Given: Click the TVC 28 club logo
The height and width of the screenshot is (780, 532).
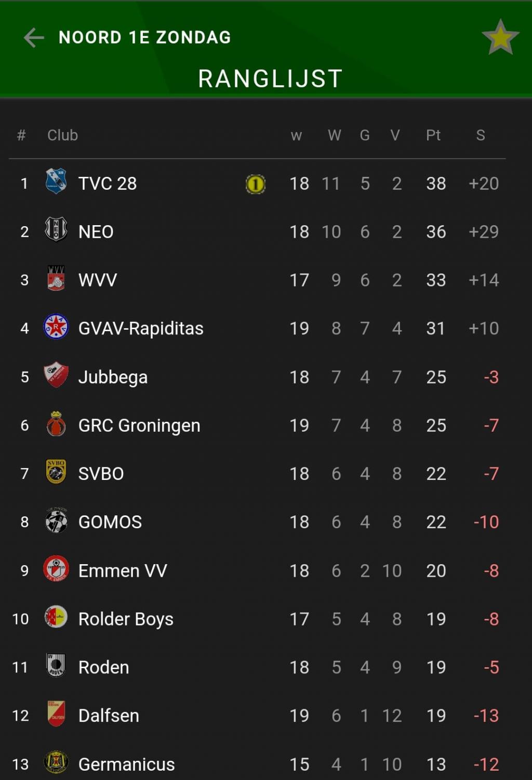Looking at the screenshot, I should pyautogui.click(x=56, y=182).
